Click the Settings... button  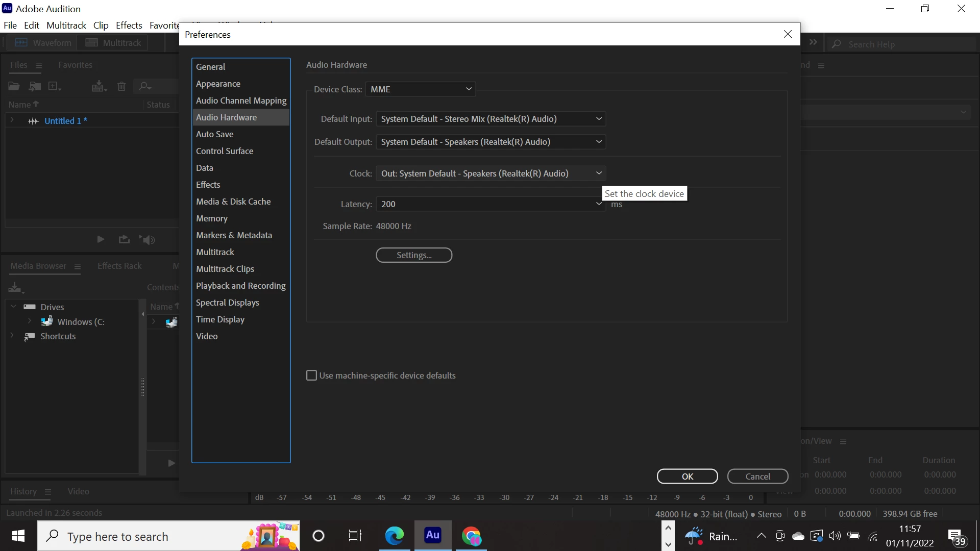point(414,255)
